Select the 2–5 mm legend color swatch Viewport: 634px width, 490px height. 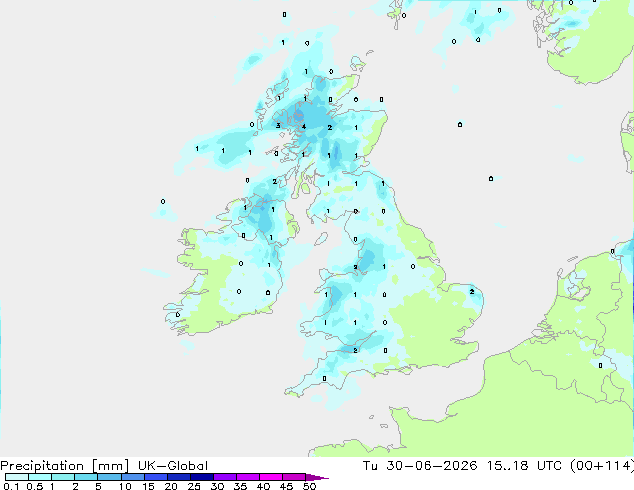coord(86,477)
